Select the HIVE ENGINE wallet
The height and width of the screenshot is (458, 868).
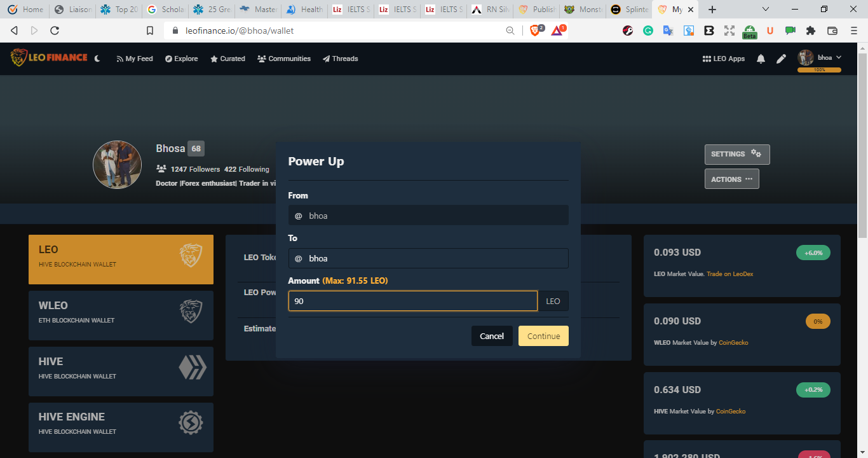click(x=121, y=427)
